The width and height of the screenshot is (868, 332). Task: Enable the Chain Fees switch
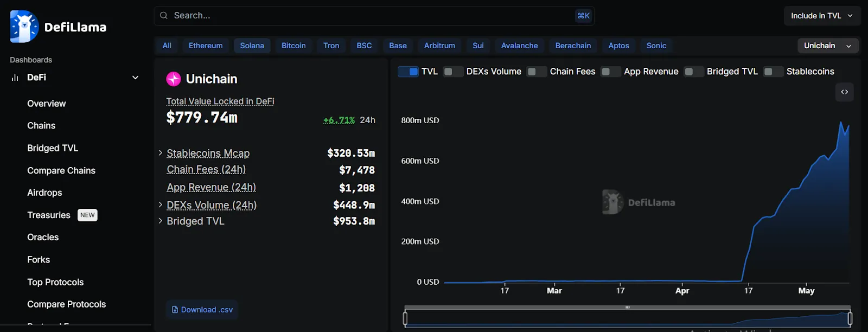(x=537, y=72)
